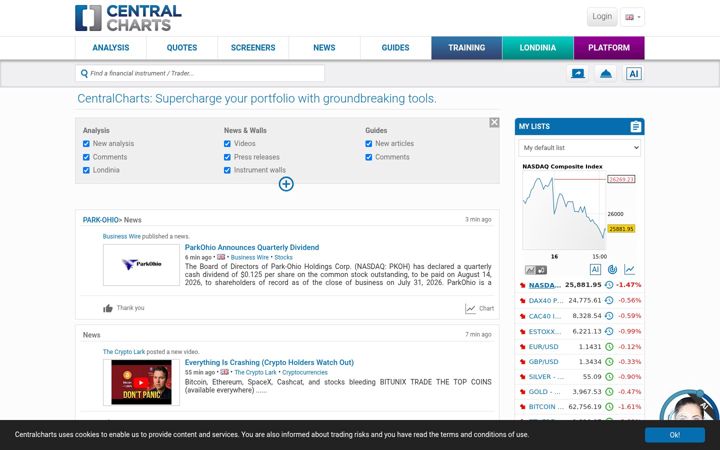Open the Quotes menu
This screenshot has width=720, height=450.
(x=182, y=48)
